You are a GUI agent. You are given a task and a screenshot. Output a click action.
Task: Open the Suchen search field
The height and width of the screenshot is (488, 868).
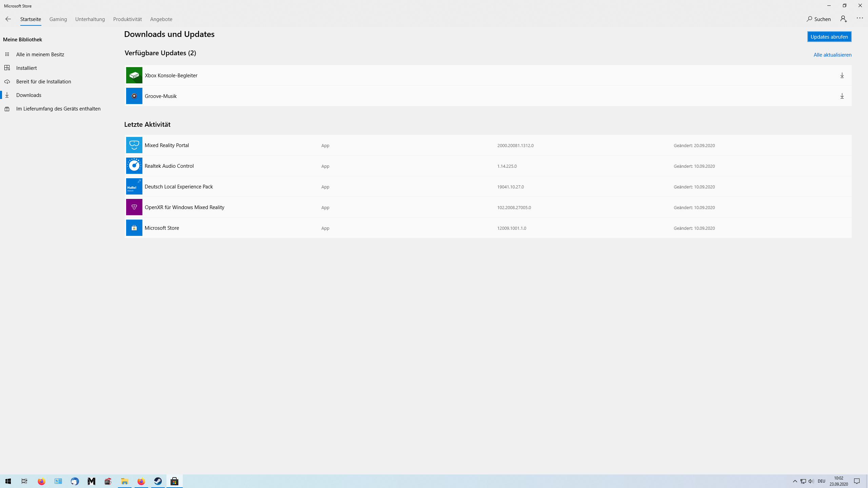(818, 19)
